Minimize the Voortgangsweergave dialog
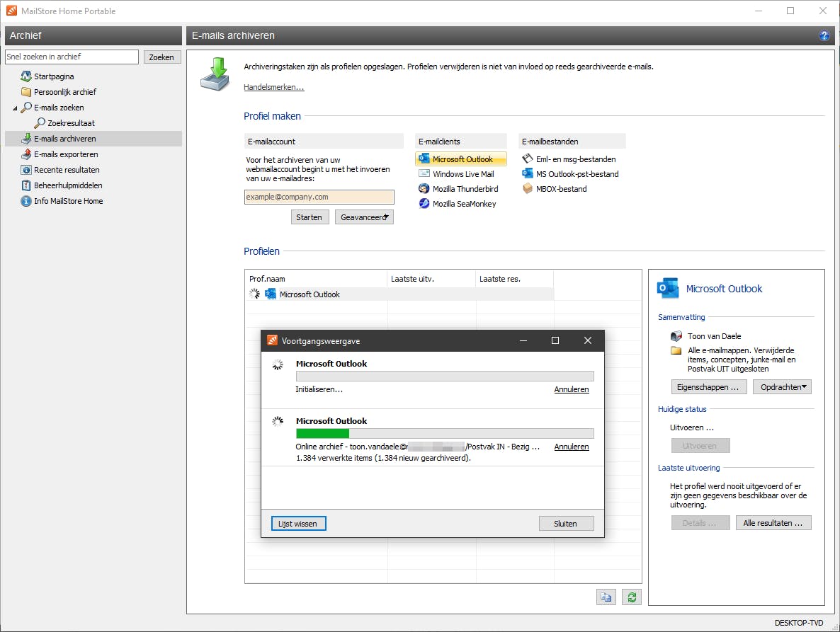This screenshot has width=840, height=632. click(523, 340)
